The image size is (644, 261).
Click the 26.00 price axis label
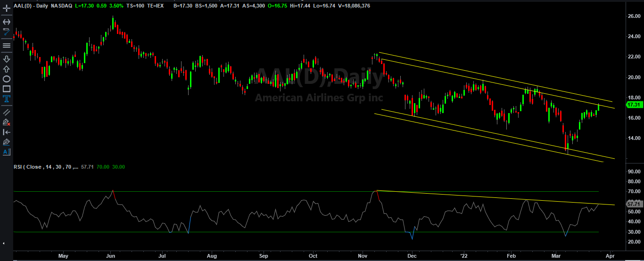(634, 16)
